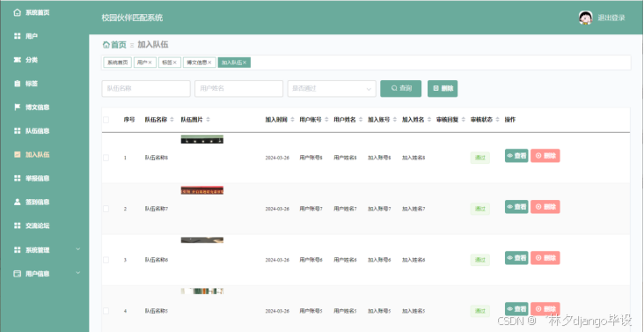Sort by 审核回复 column arrows

click(x=464, y=120)
